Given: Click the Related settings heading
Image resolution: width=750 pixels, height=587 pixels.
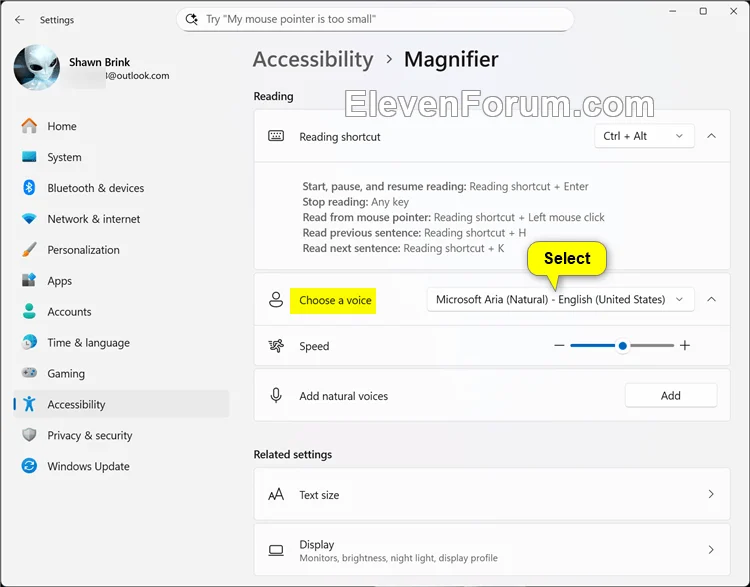Looking at the screenshot, I should pyautogui.click(x=293, y=454).
